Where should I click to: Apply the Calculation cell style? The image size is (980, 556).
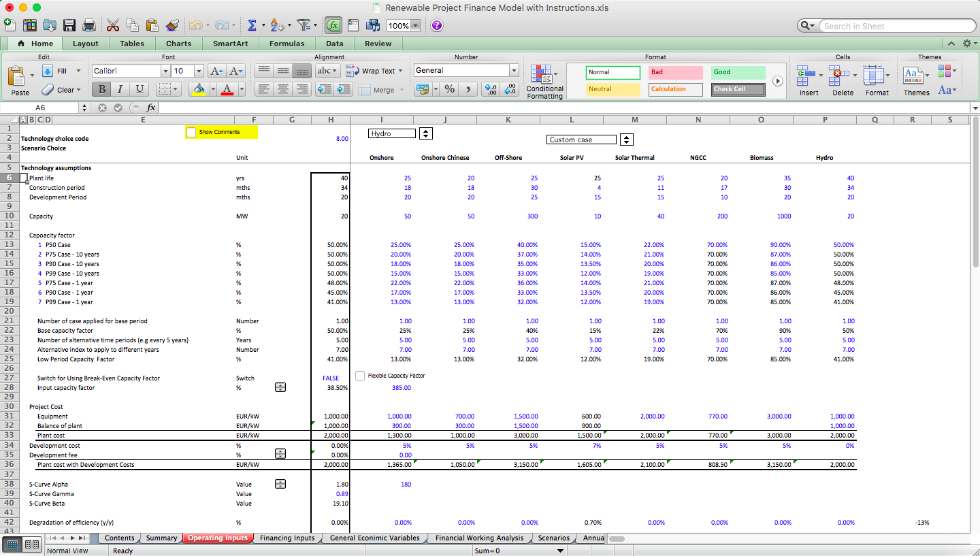[675, 89]
